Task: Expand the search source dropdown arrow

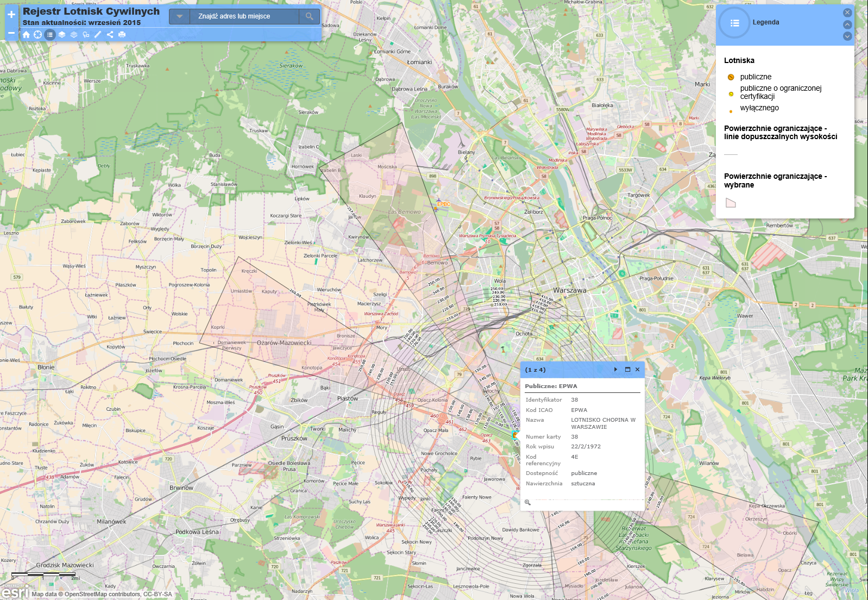Action: pos(179,16)
